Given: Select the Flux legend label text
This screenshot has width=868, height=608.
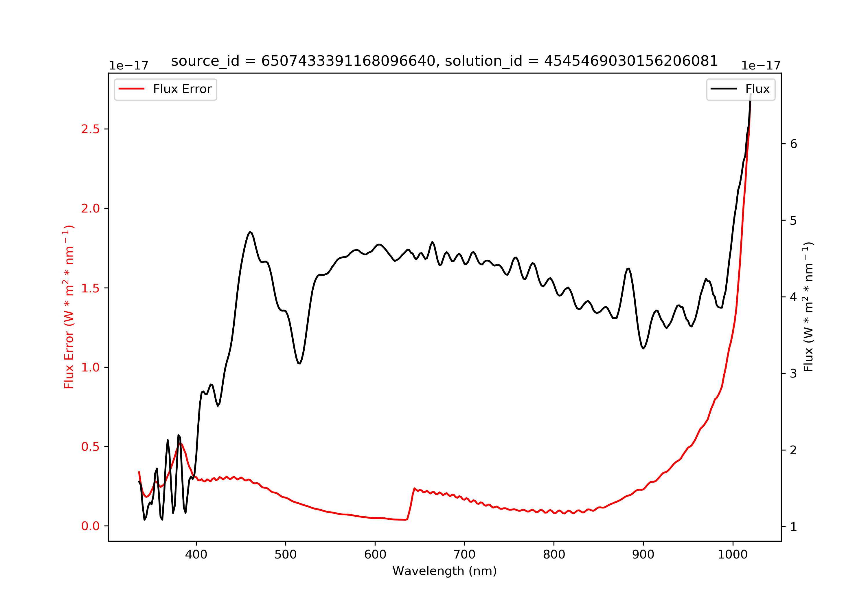Looking at the screenshot, I should [757, 89].
